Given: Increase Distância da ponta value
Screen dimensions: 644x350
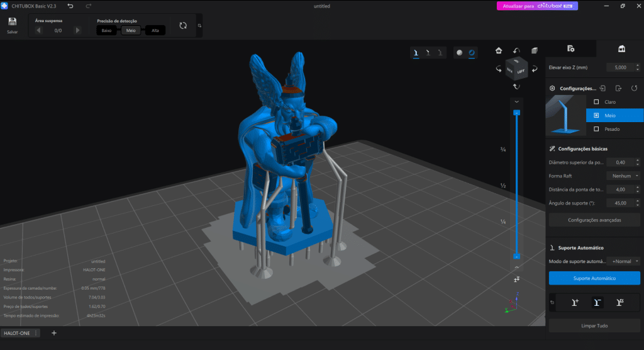Looking at the screenshot, I should (638, 188).
